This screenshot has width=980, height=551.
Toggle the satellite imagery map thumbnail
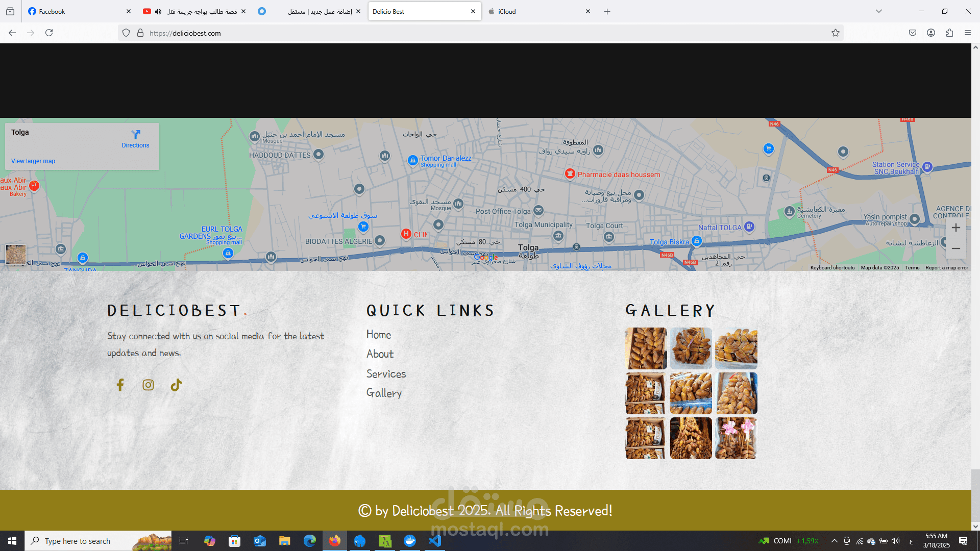[16, 254]
